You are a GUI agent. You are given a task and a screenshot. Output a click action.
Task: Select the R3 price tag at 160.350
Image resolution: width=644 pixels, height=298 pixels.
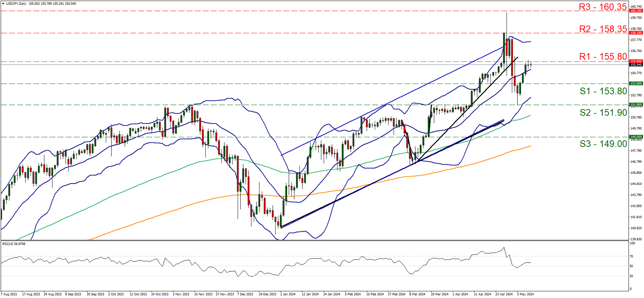[x=635, y=11]
